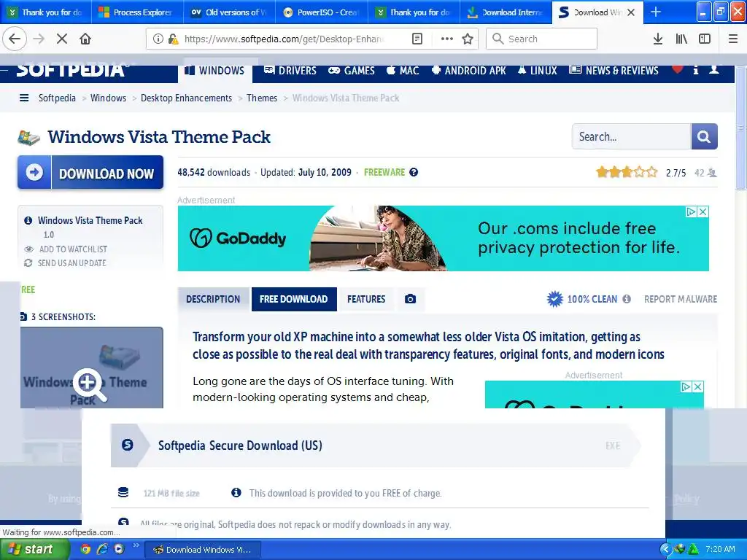Select the DESCRIPTION tab
This screenshot has height=560, width=747.
[x=213, y=299]
